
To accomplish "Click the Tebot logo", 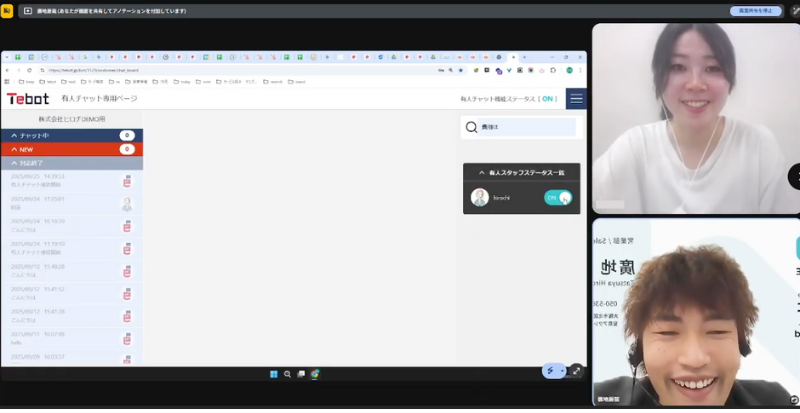I will [x=28, y=99].
